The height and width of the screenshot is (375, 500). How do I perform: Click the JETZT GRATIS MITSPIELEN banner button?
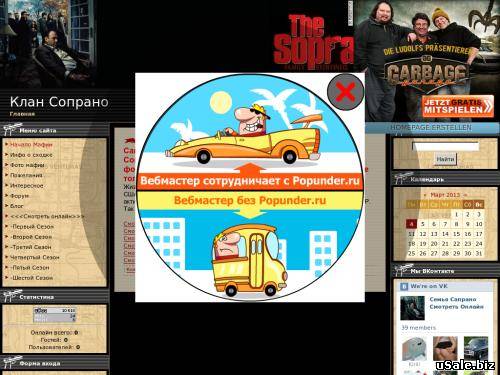[458, 106]
